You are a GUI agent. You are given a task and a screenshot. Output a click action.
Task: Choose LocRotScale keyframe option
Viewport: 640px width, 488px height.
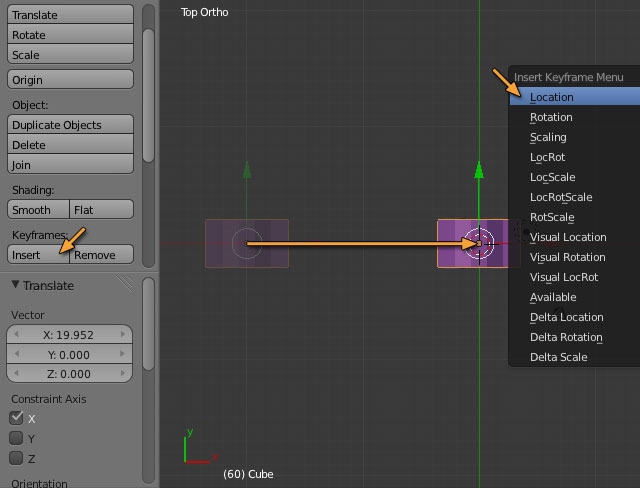click(x=573, y=197)
